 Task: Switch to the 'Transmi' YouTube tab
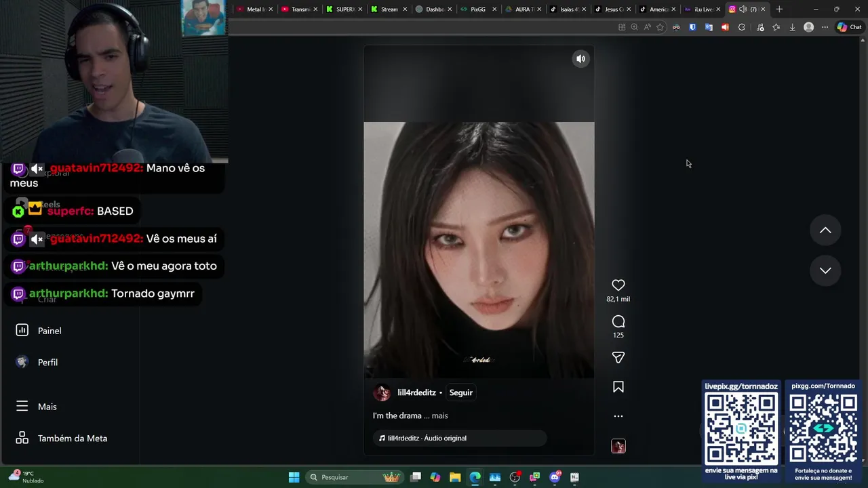click(x=300, y=9)
